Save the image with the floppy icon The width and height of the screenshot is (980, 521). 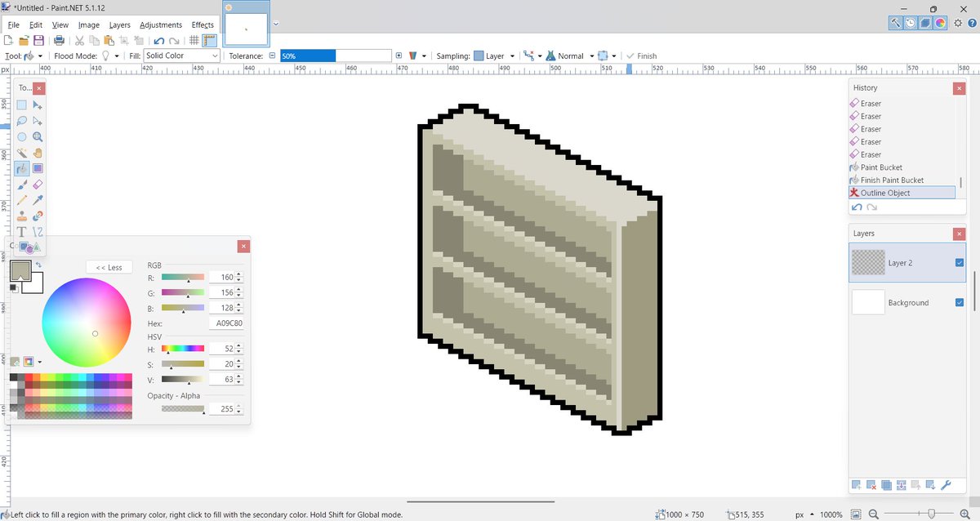(38, 40)
